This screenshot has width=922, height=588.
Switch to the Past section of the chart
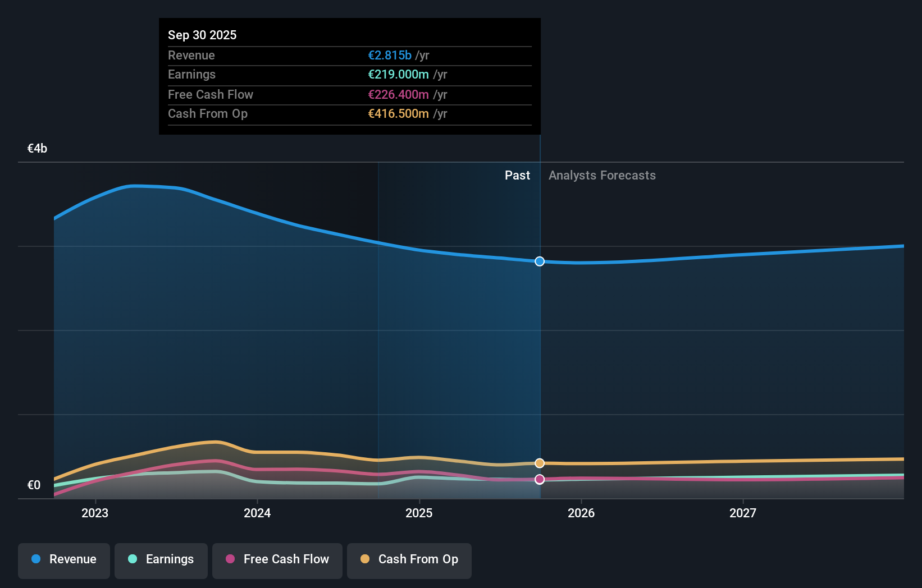click(517, 175)
